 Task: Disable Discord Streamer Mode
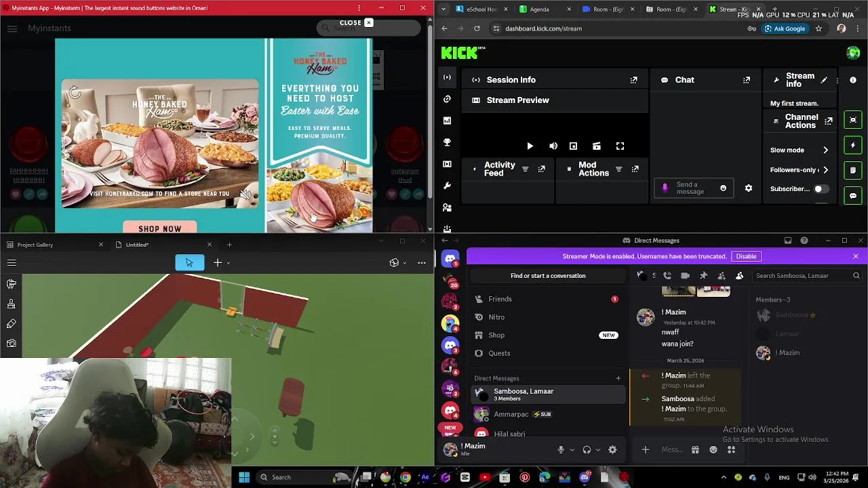click(x=746, y=256)
